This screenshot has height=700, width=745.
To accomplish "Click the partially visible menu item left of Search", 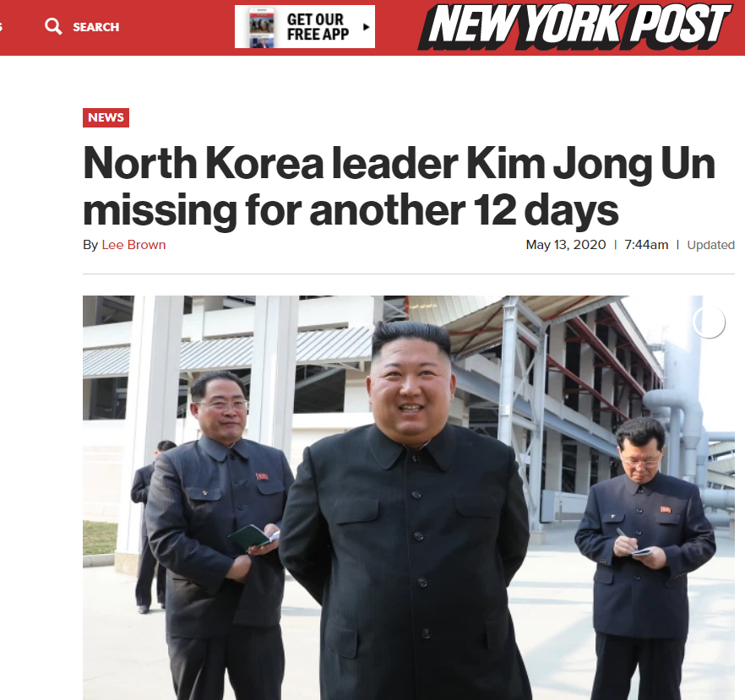I will pyautogui.click(x=2, y=27).
